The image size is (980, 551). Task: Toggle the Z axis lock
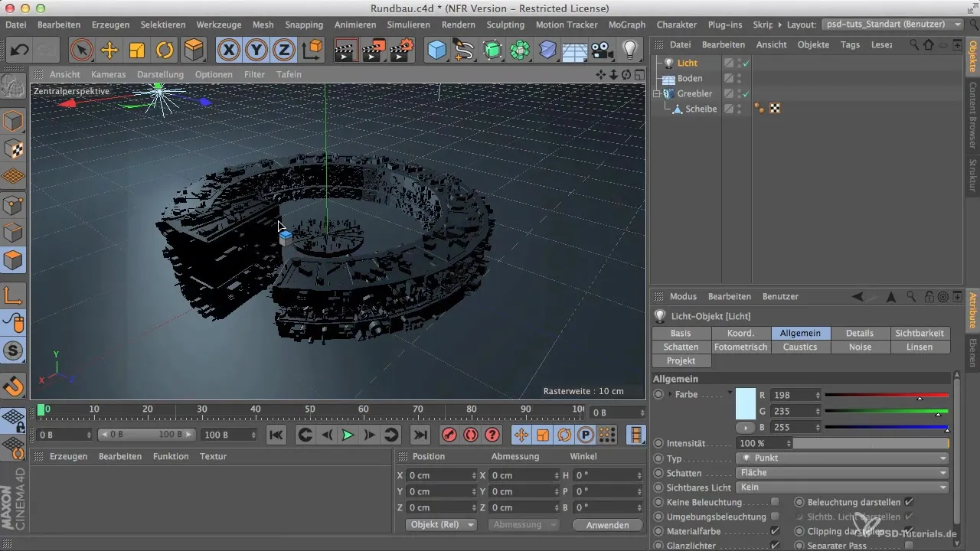[x=284, y=51]
